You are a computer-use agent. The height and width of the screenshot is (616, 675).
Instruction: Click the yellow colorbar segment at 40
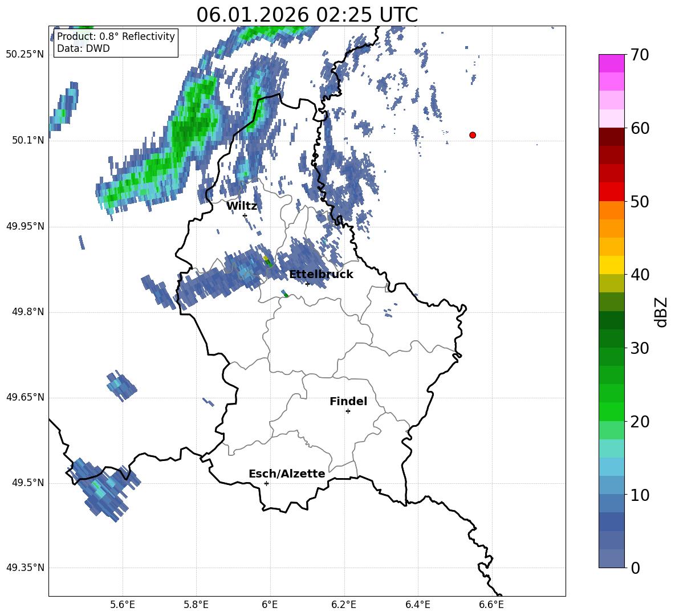point(611,265)
